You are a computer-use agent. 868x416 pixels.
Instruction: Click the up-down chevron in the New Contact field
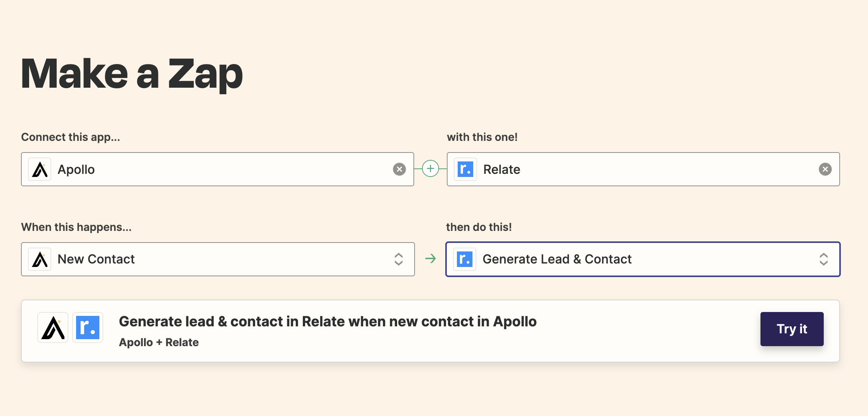coord(399,259)
